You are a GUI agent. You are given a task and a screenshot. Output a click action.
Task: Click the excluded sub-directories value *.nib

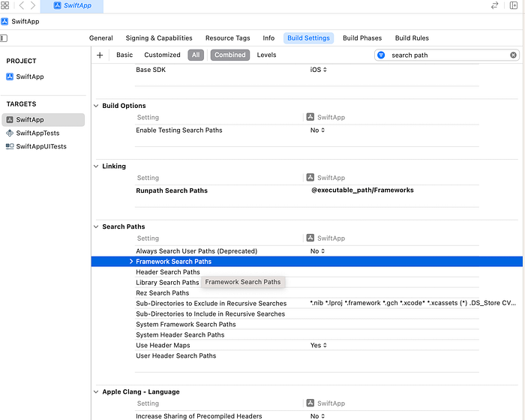(412, 303)
